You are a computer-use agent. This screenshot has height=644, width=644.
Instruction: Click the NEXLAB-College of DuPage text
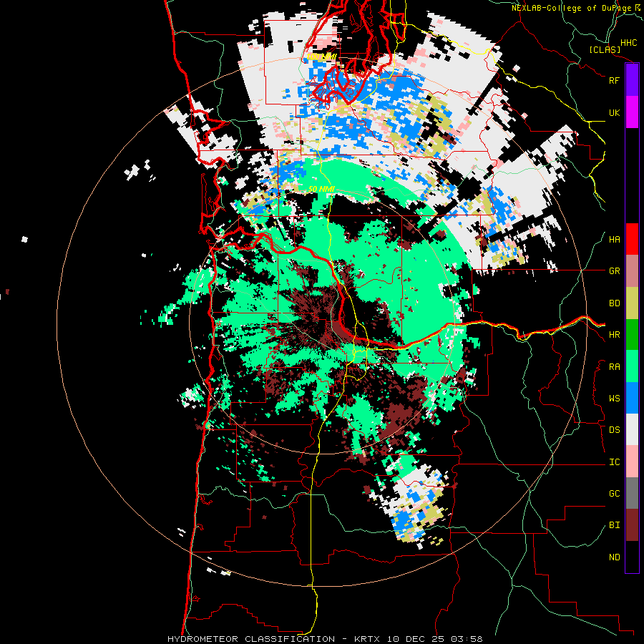572,8
